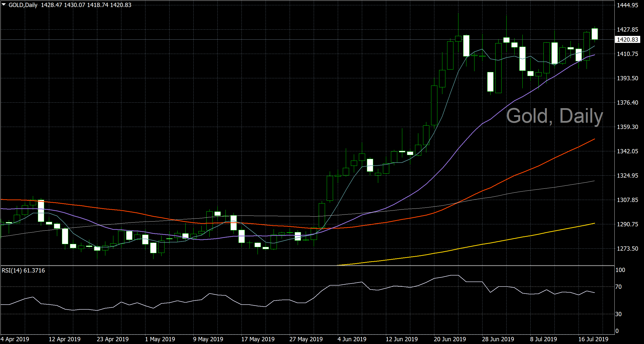Screen dimensions: 644x344
Task: Click the 1359.30 price axis label
Action: pyautogui.click(x=627, y=127)
